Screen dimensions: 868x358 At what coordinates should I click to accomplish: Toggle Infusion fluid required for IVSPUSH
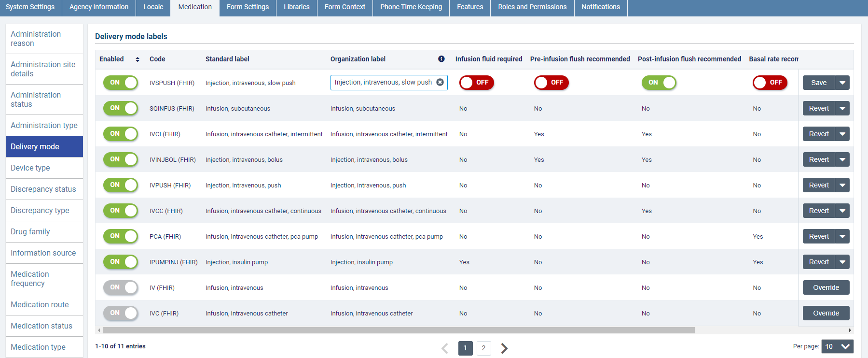coord(476,83)
